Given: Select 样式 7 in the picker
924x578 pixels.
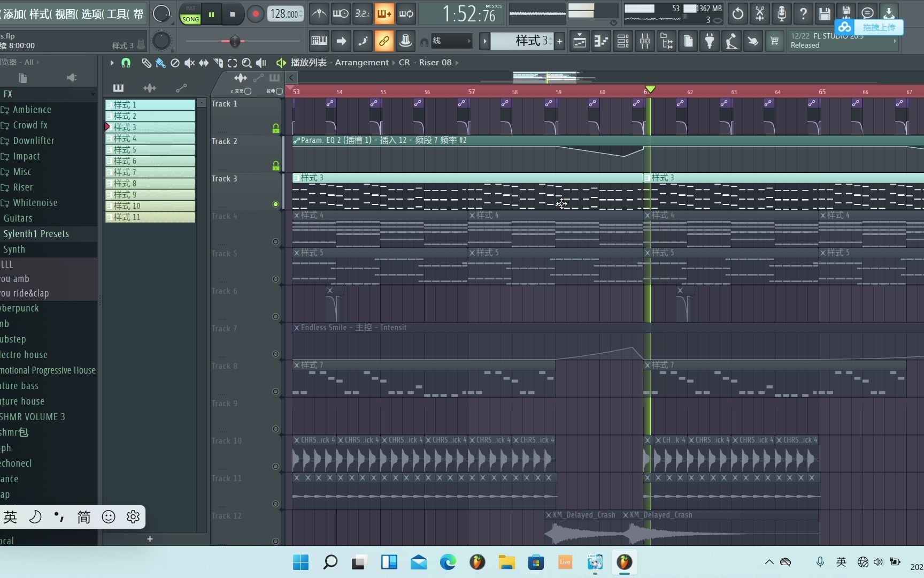Looking at the screenshot, I should click(150, 172).
